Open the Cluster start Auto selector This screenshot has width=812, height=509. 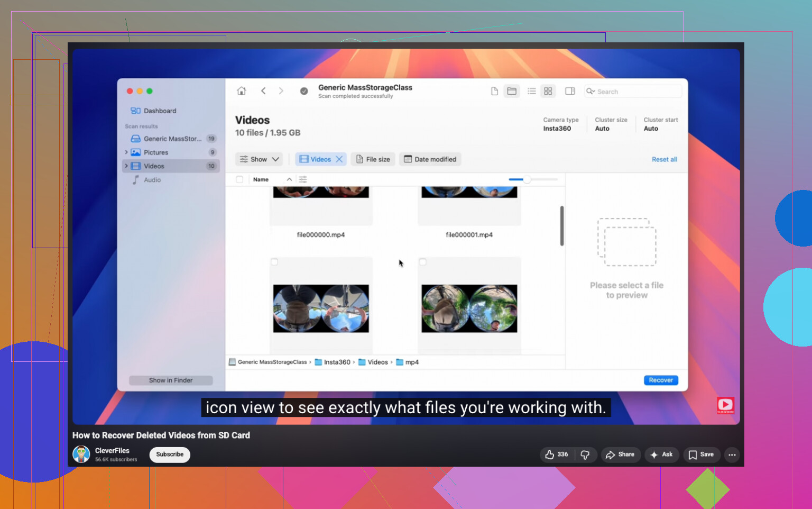(661, 124)
